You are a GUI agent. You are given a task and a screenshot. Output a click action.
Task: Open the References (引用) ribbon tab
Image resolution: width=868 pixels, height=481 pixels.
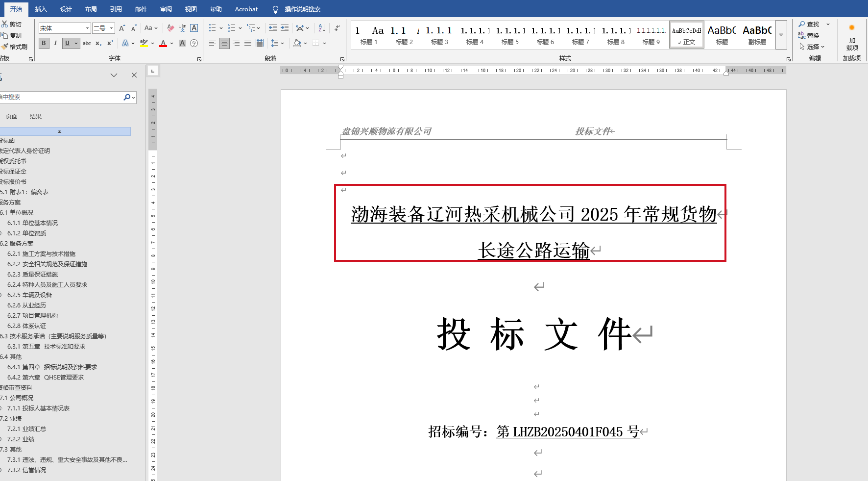(x=116, y=9)
